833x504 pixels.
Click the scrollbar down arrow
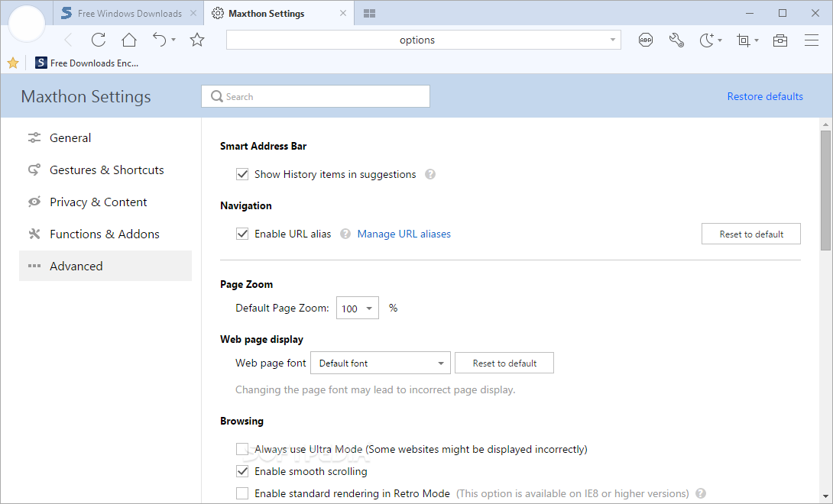tap(825, 496)
